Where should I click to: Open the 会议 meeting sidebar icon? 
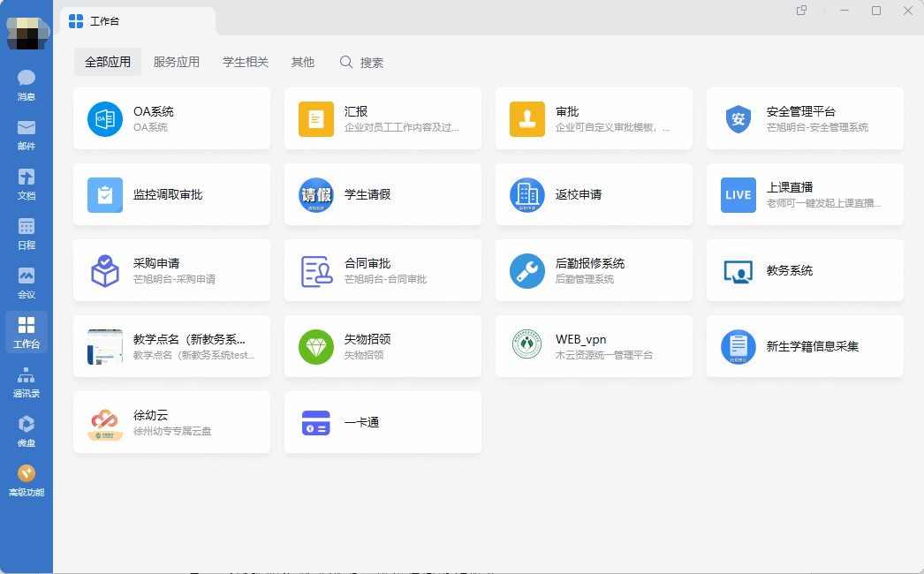pos(27,283)
